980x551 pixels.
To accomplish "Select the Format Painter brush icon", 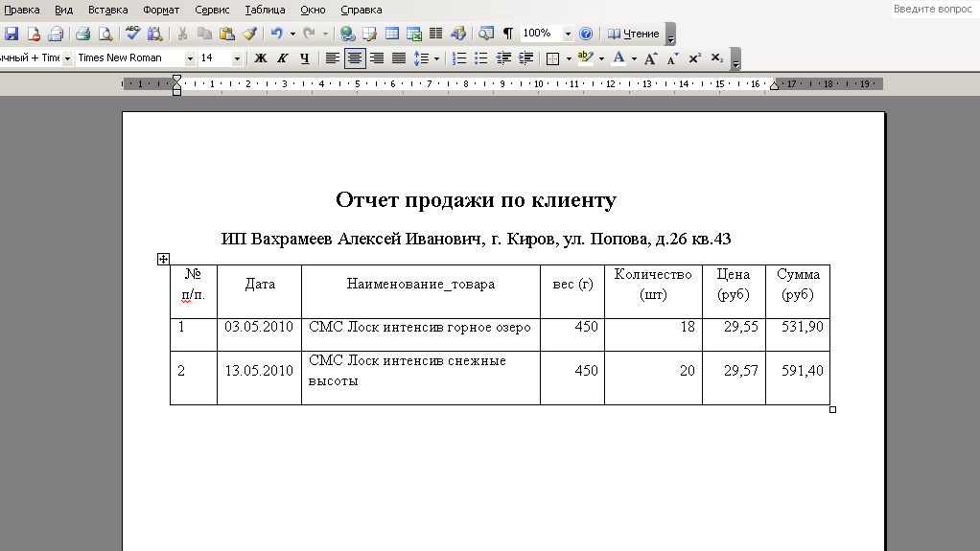I will tap(249, 34).
